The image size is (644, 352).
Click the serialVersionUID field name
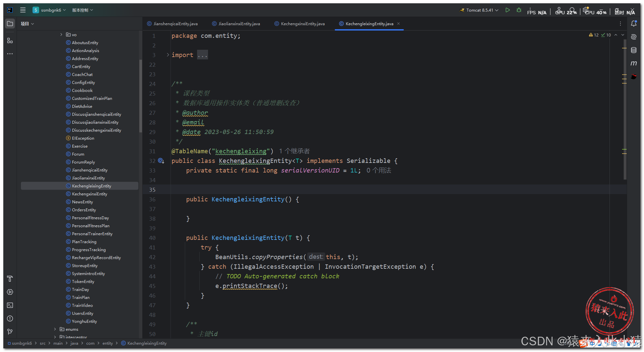click(x=310, y=171)
